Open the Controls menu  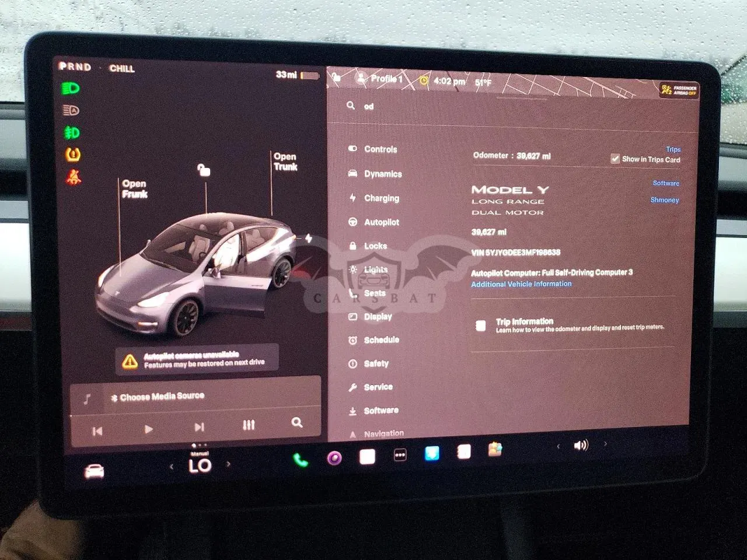pyautogui.click(x=372, y=149)
